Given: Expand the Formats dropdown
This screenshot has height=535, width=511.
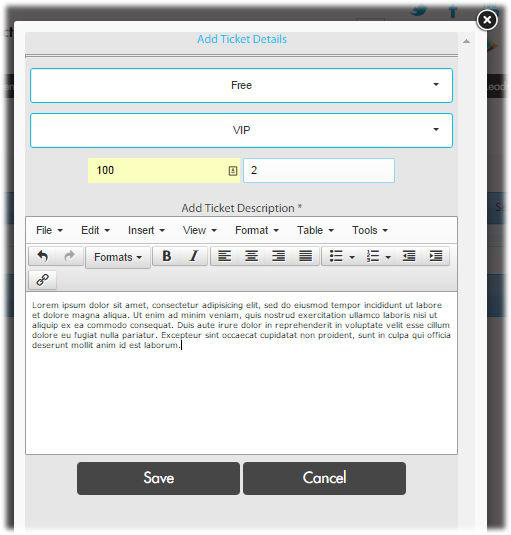Looking at the screenshot, I should coord(118,257).
